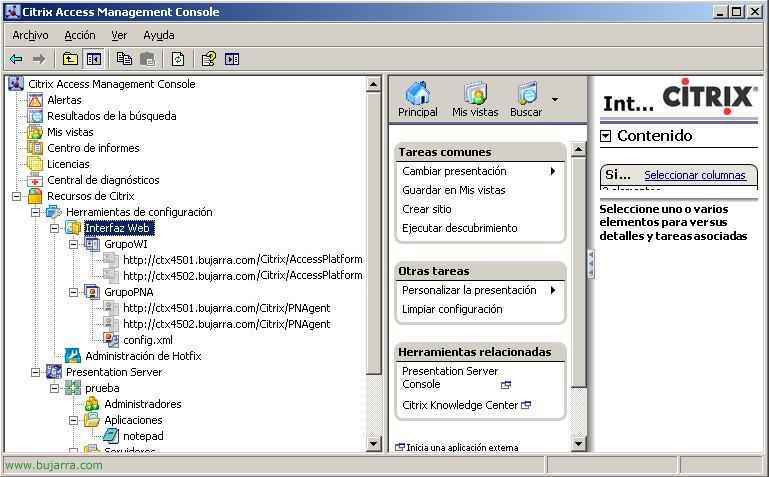The width and height of the screenshot is (769, 477).
Task: Select the Resultados de la búsqueda icon
Action: coord(35,116)
